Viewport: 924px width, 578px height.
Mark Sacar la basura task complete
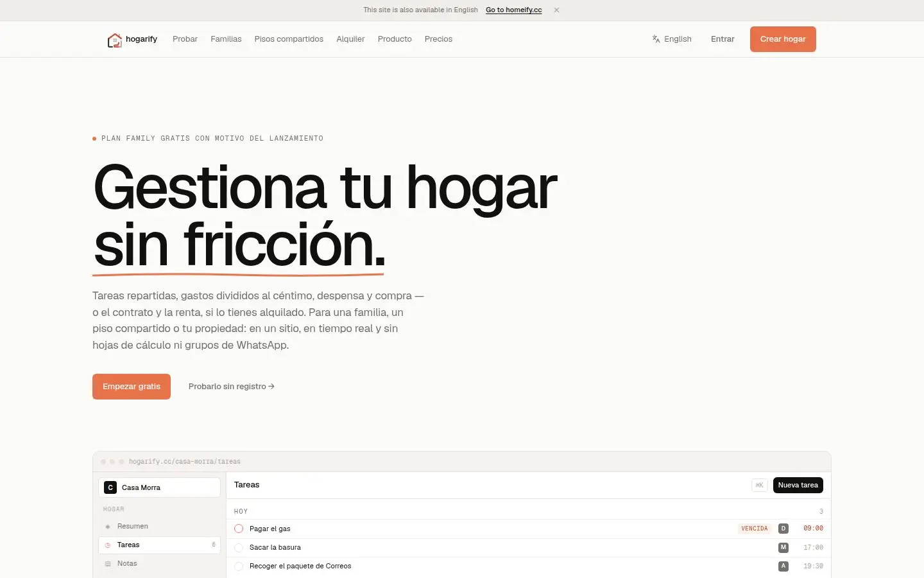click(239, 547)
